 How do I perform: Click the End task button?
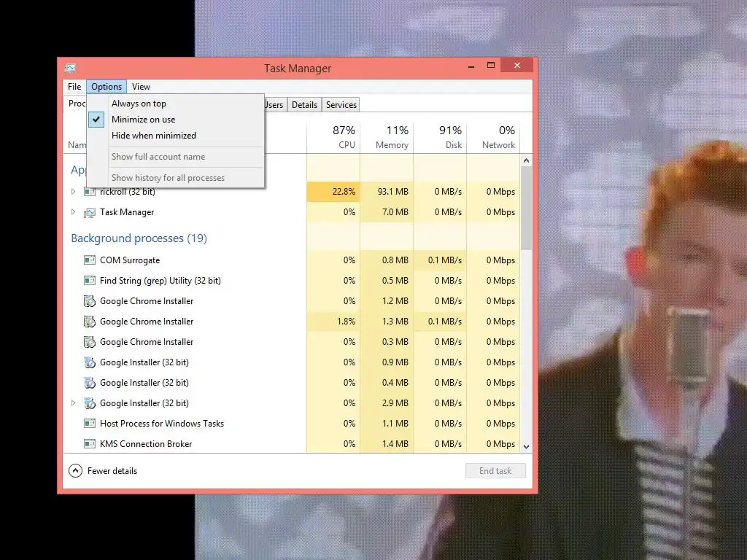point(495,471)
